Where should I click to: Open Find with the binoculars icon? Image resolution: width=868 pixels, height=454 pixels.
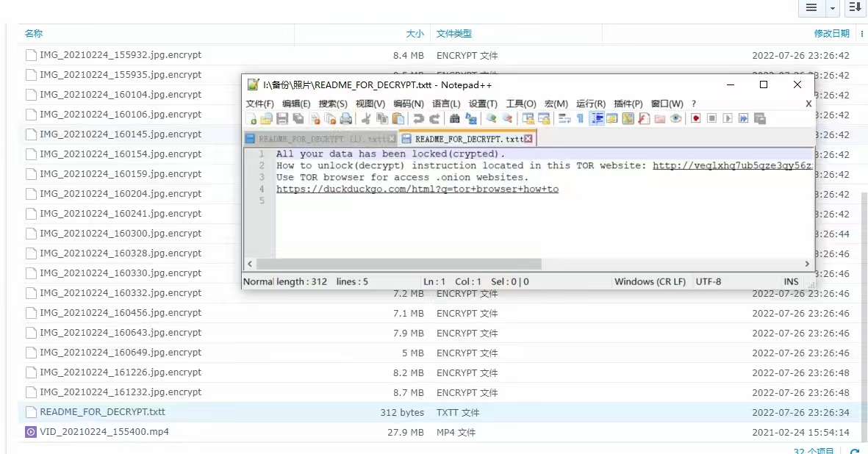pyautogui.click(x=454, y=118)
